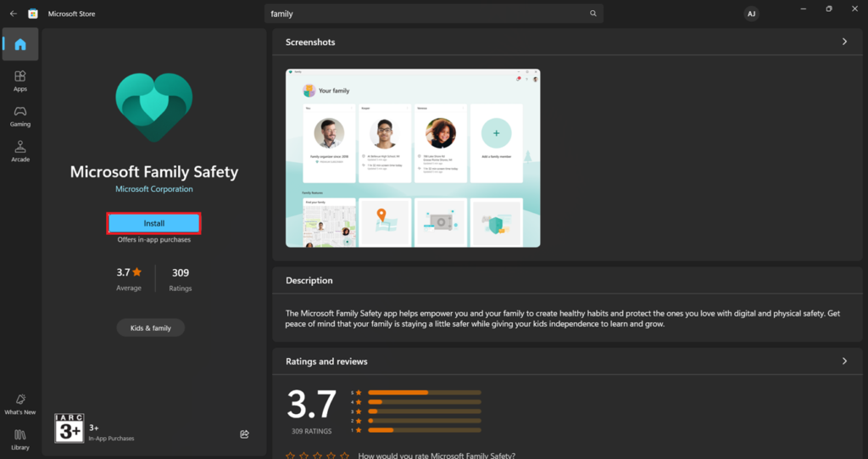Click the Offers in-app purchases text
Image resolution: width=868 pixels, height=459 pixels.
(x=154, y=240)
